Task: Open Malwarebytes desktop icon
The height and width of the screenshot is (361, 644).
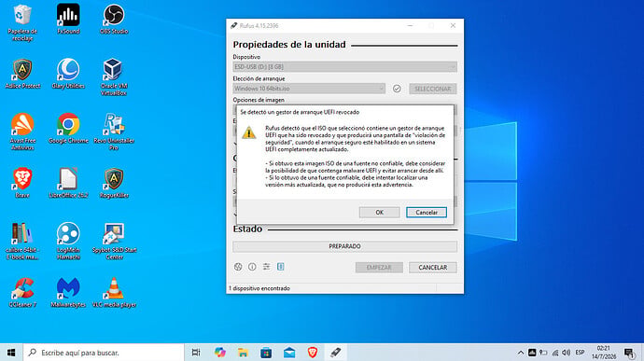Action: [68, 292]
